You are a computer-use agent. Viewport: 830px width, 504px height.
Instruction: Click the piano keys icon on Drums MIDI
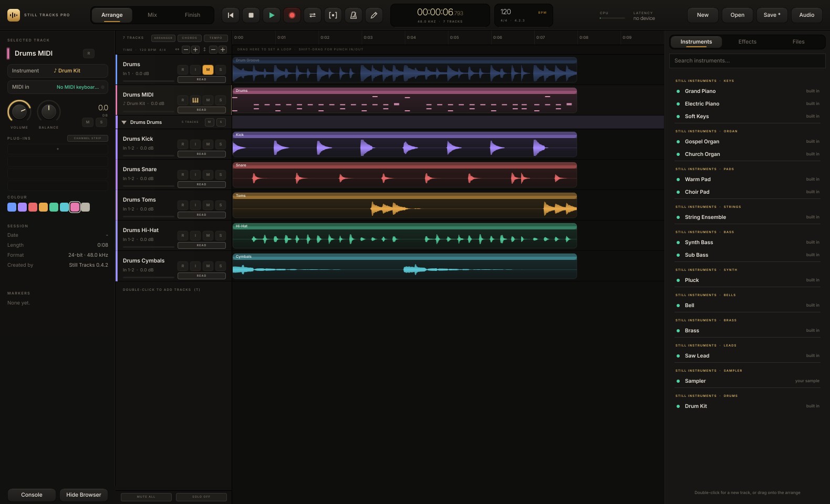195,100
